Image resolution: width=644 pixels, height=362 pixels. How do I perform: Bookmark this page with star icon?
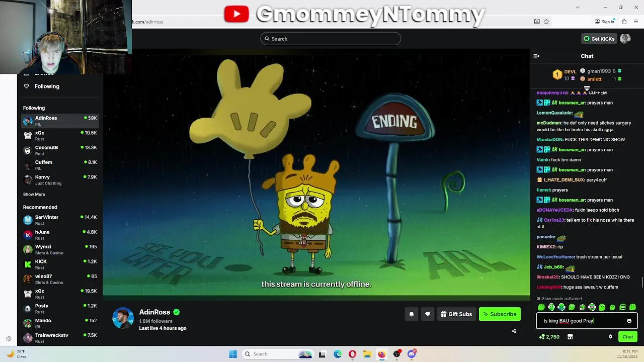tap(546, 22)
